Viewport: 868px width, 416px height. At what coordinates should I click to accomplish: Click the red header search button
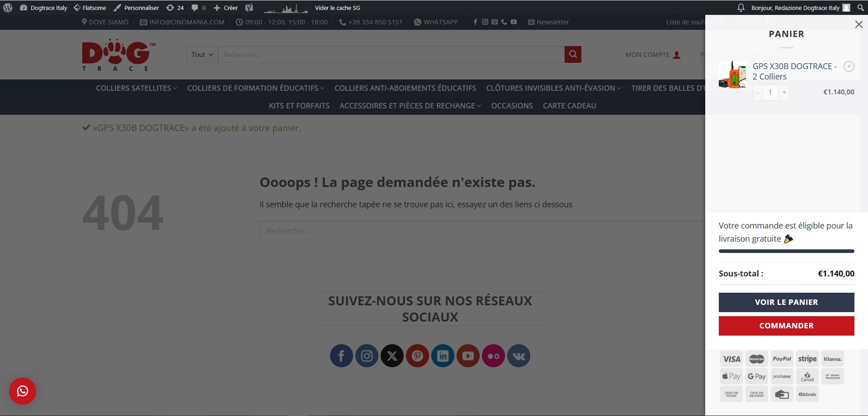tap(573, 55)
